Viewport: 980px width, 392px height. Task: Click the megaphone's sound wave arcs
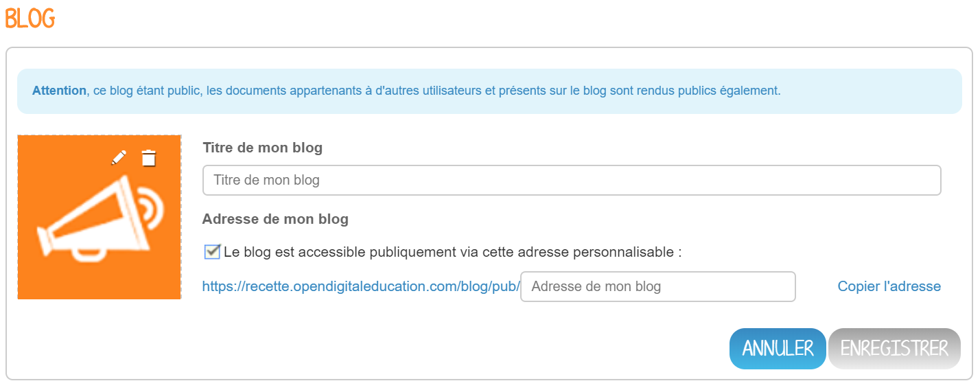tap(151, 207)
